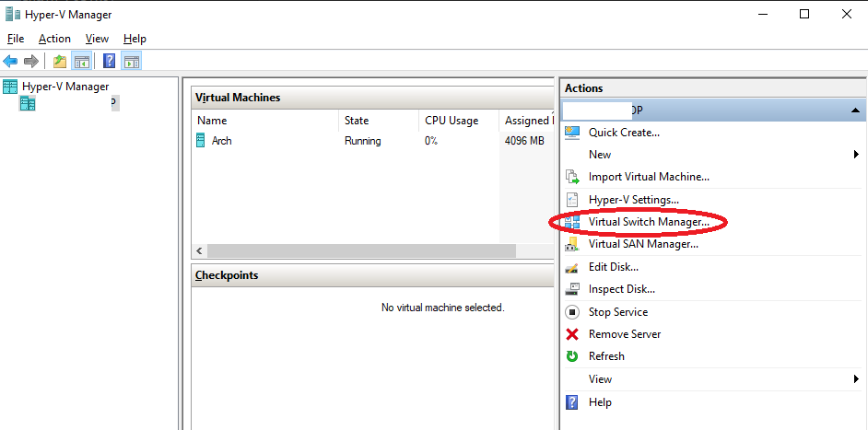
Task: Click the Hyper-V Settings icon
Action: point(572,199)
